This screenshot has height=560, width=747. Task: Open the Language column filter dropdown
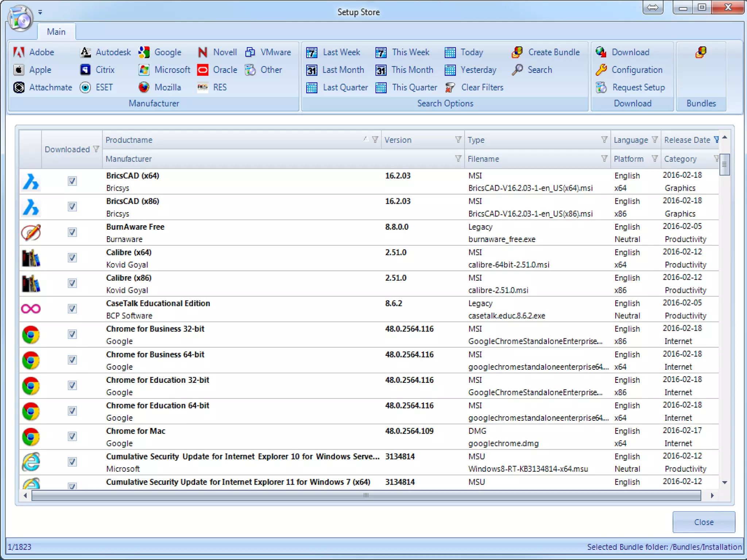pyautogui.click(x=655, y=140)
